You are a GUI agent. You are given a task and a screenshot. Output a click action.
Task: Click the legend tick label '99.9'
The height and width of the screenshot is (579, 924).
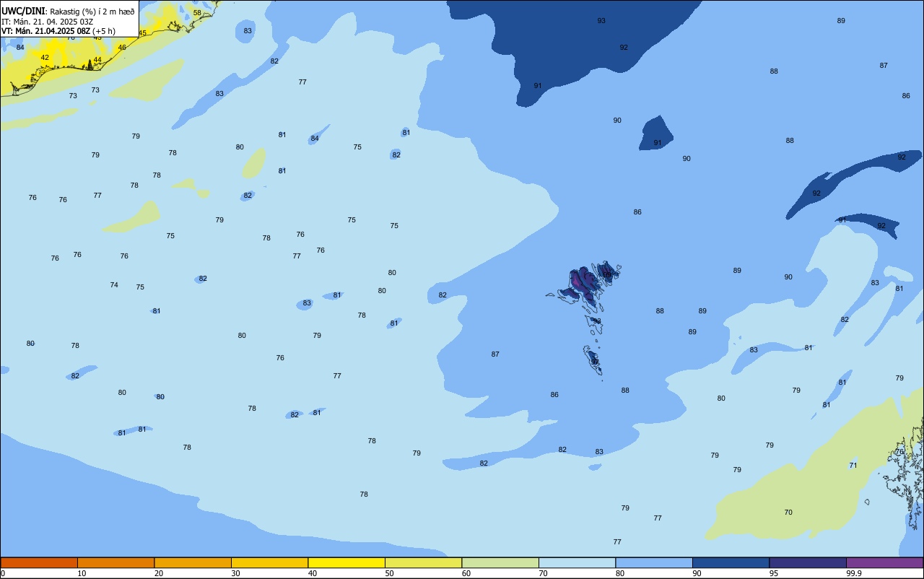853,573
